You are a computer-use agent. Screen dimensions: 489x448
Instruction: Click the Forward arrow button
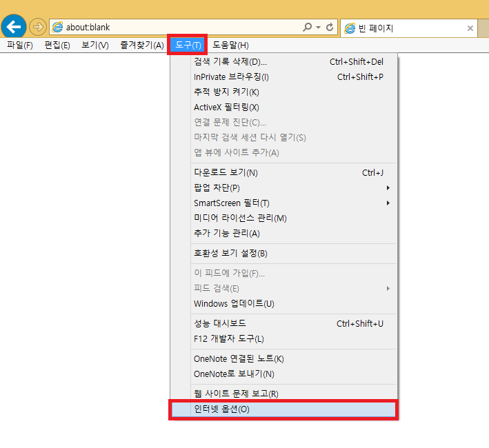click(x=38, y=27)
